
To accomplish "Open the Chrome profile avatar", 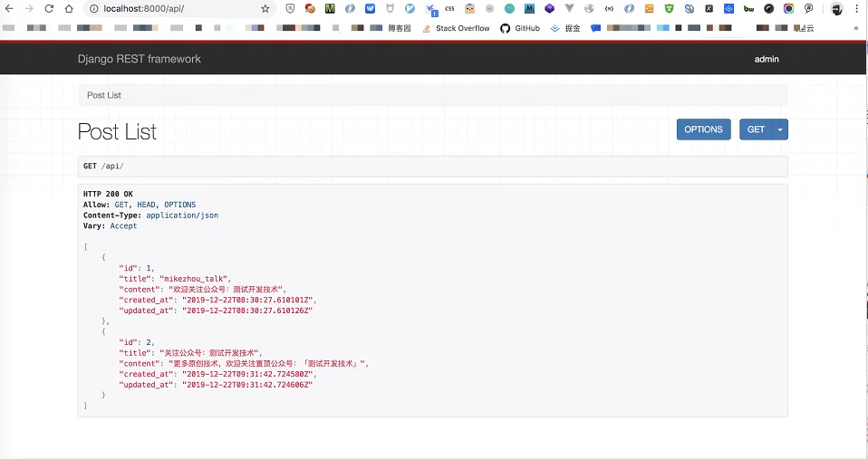I will (836, 8).
